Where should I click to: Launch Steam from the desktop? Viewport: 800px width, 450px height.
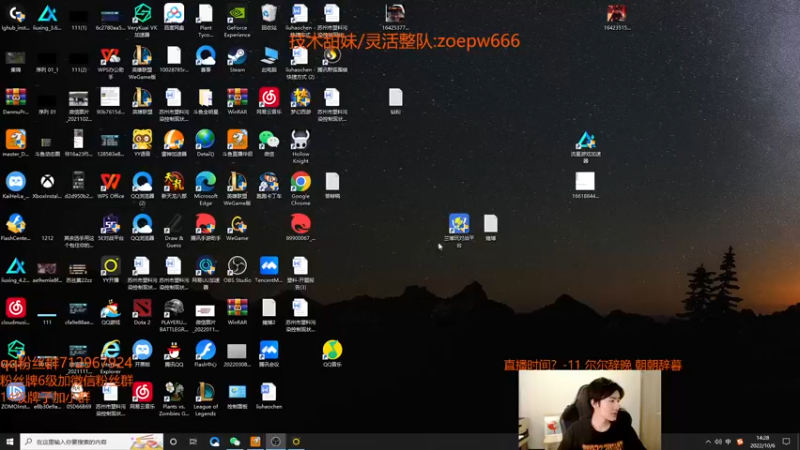point(237,59)
